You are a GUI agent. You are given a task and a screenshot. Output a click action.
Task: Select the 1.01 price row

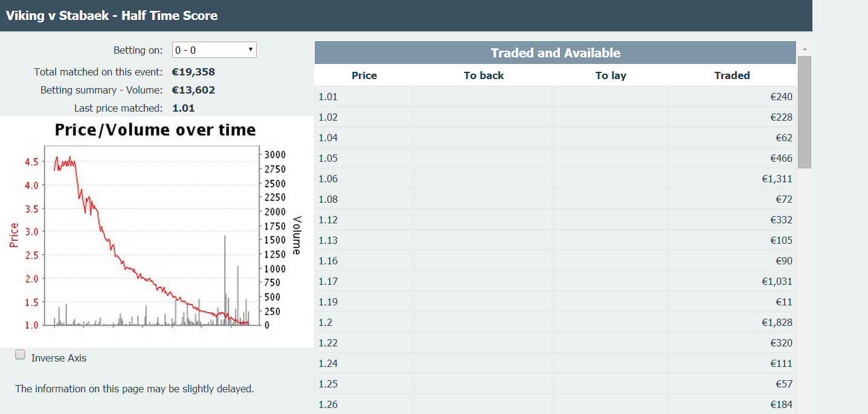tap(555, 97)
